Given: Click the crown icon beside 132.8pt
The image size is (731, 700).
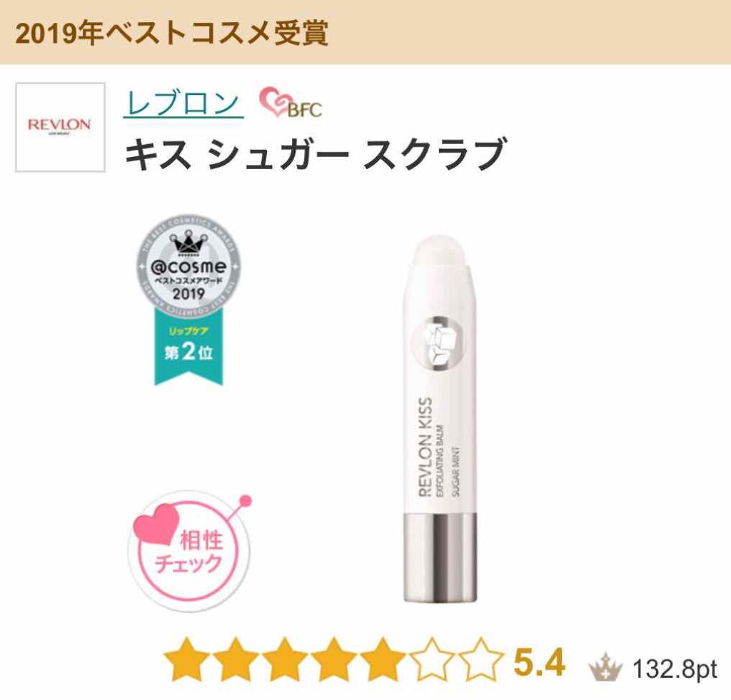Looking at the screenshot, I should click(605, 666).
